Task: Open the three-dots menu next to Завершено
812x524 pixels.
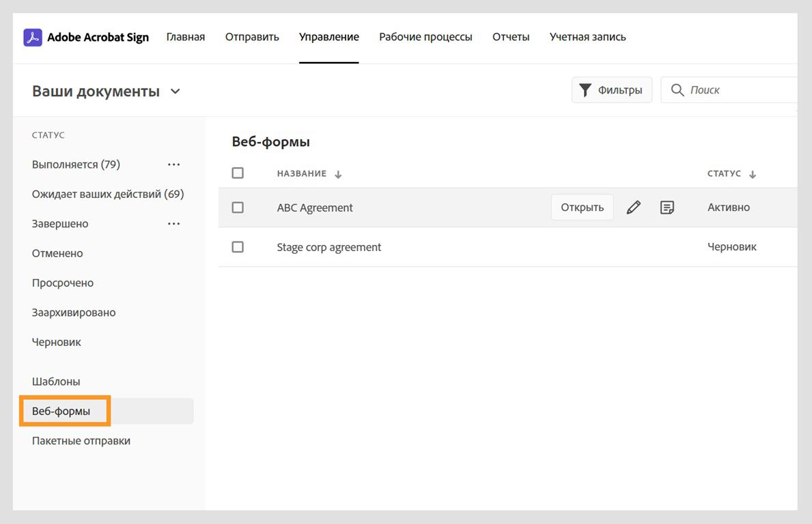Action: click(x=174, y=224)
